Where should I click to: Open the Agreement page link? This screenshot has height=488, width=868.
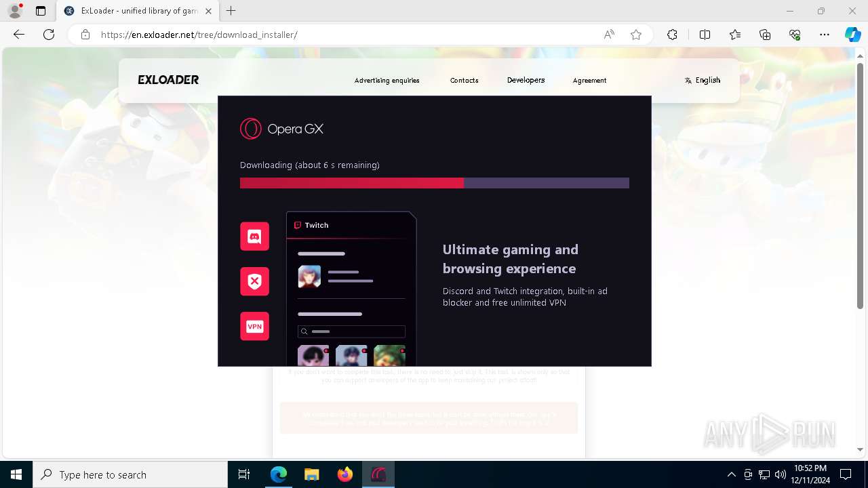(x=589, y=80)
